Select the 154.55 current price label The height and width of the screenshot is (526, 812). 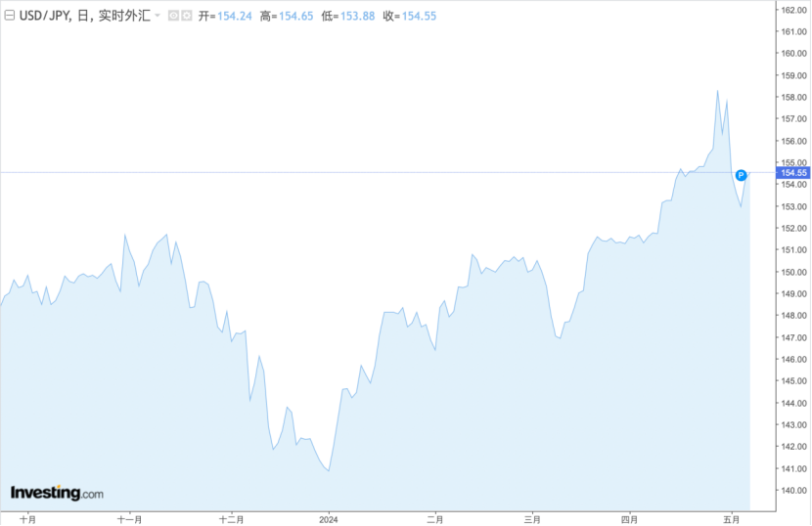[793, 173]
